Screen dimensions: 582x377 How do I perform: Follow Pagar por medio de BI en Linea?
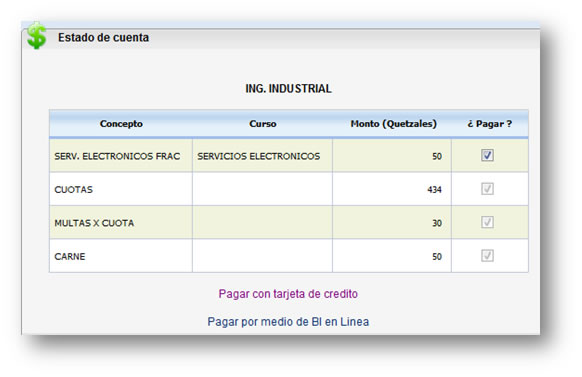click(288, 322)
